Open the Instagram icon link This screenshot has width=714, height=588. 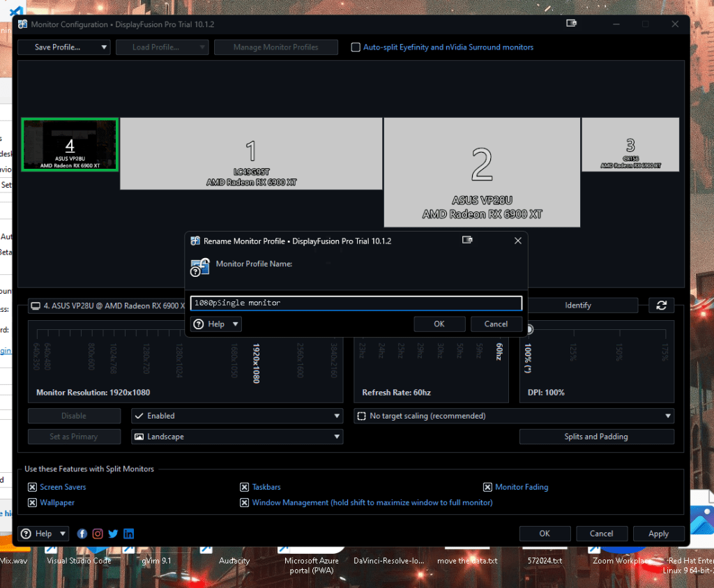click(x=98, y=534)
